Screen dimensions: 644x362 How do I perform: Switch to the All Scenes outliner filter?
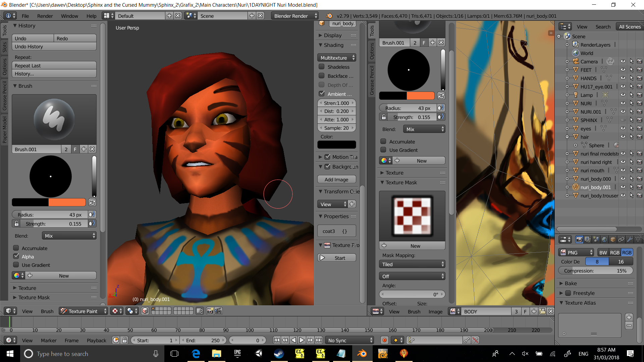[630, 26]
